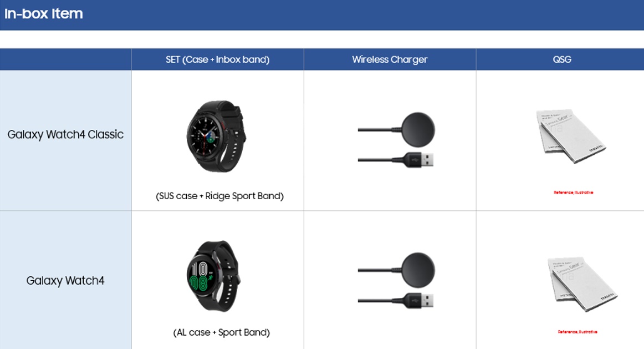644x349 pixels.
Task: Click the Galaxy Watch4 Classic watch image
Action: (216, 136)
